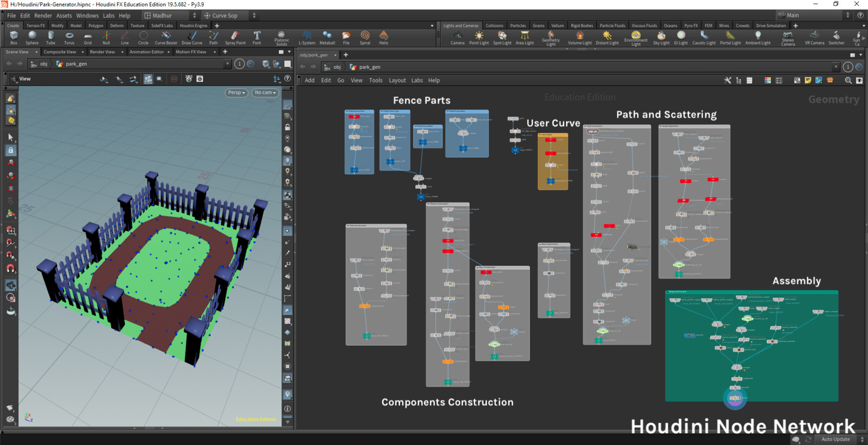The height and width of the screenshot is (445, 868).
Task: Open the No cam camera dropdown
Action: pyautogui.click(x=265, y=93)
